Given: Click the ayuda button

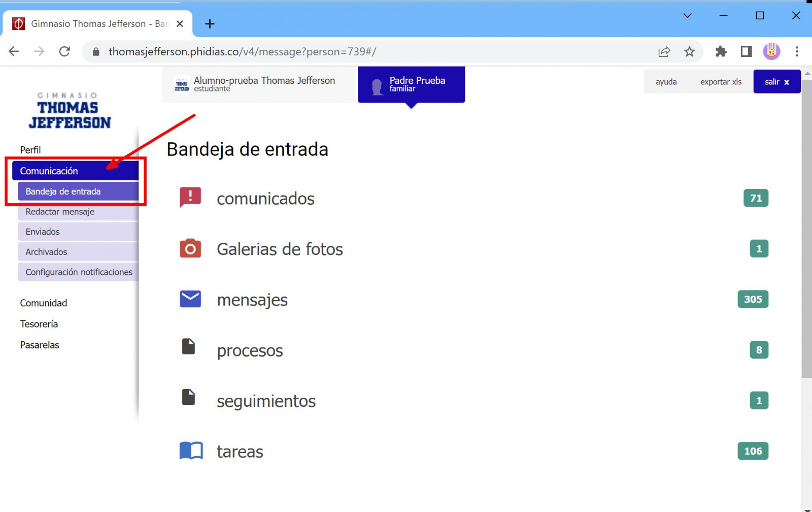Looking at the screenshot, I should tap(666, 82).
